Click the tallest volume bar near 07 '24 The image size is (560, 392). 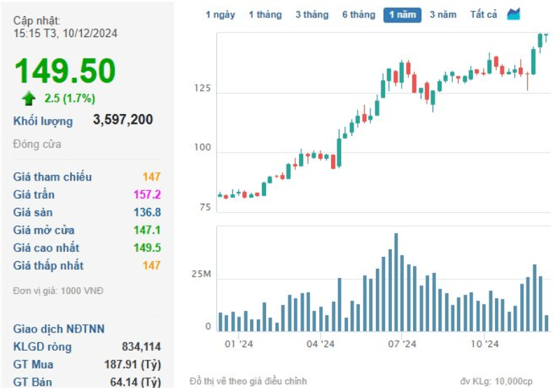click(396, 282)
